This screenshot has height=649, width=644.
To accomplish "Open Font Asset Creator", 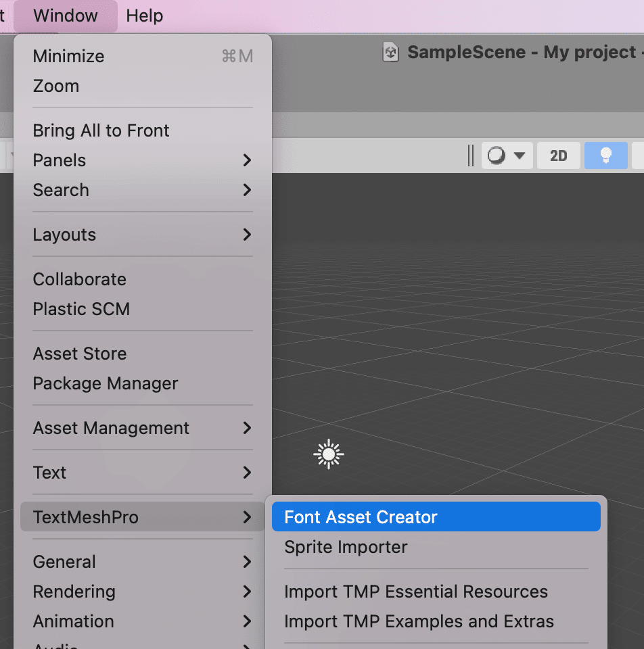I will (436, 517).
